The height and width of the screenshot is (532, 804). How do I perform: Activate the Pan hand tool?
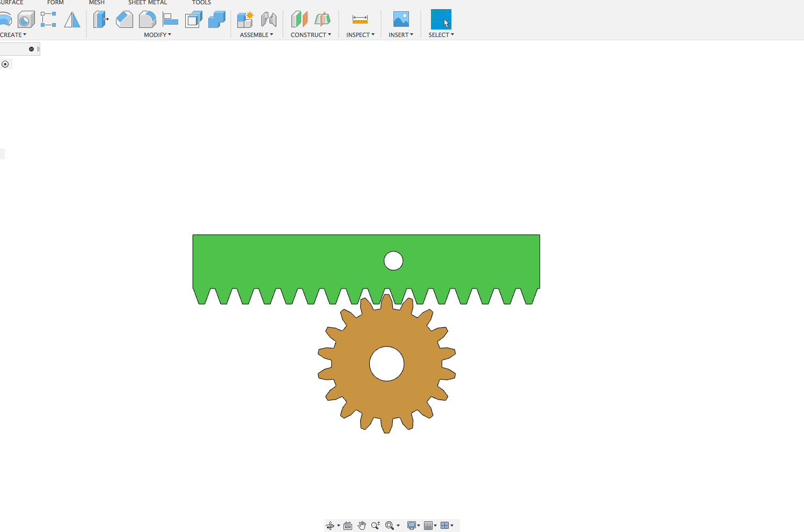362,526
